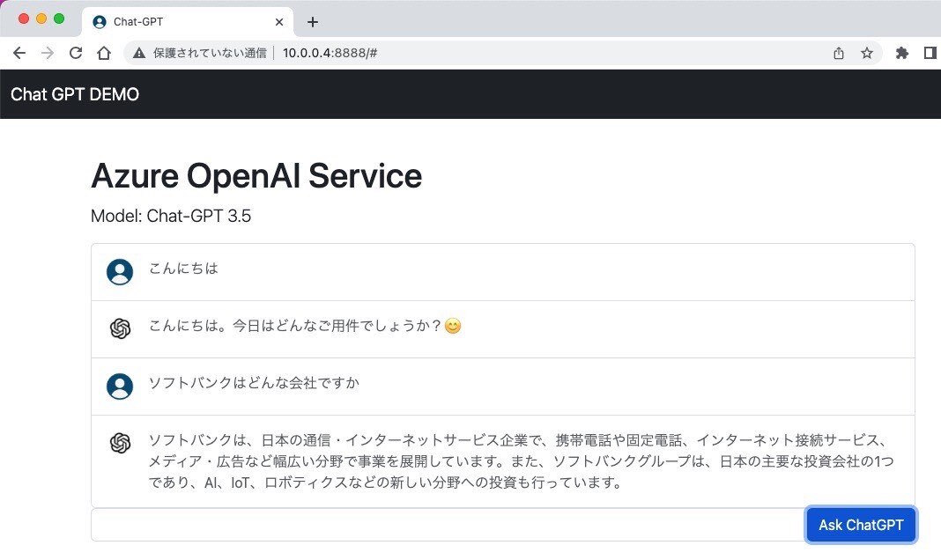Click the sidebar panel toggle at top right
The height and width of the screenshot is (560, 941).
pyautogui.click(x=930, y=53)
